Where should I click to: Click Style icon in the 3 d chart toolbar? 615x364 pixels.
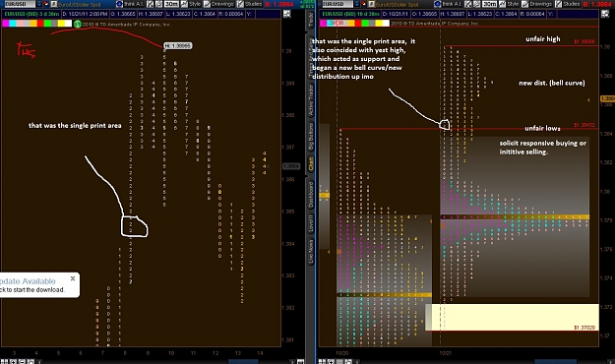pyautogui.click(x=184, y=4)
